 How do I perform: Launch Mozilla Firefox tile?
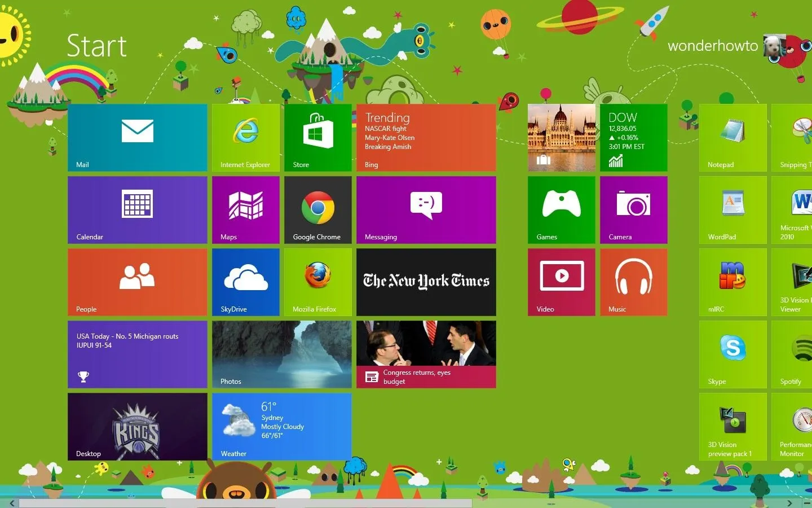point(318,282)
